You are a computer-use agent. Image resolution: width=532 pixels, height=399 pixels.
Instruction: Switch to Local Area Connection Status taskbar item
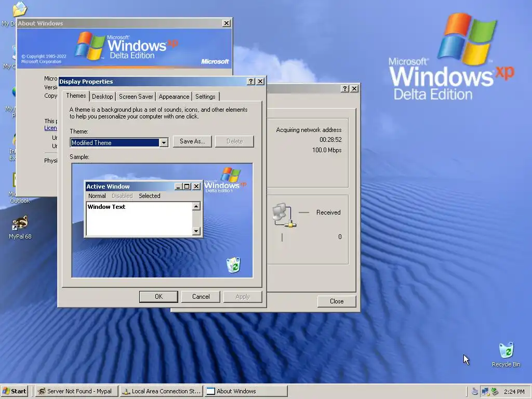coord(162,391)
